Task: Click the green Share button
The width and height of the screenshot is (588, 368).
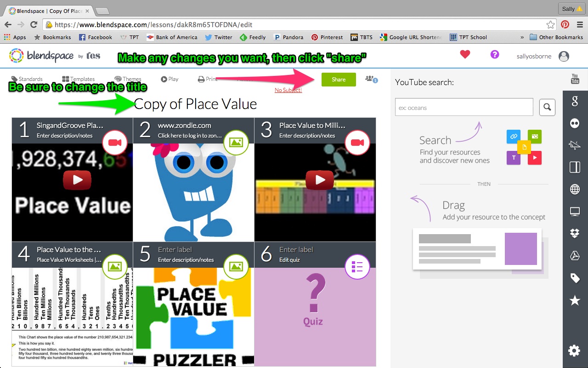Action: tap(339, 79)
